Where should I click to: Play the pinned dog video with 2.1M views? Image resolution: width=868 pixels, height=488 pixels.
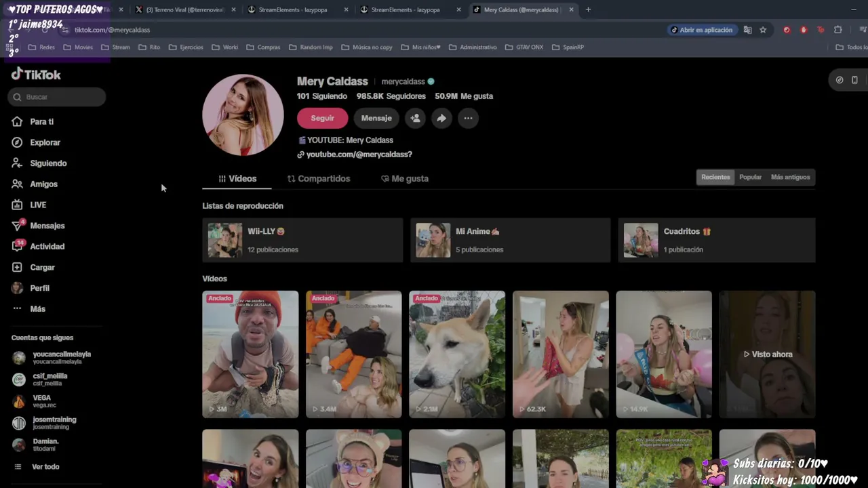(x=457, y=354)
